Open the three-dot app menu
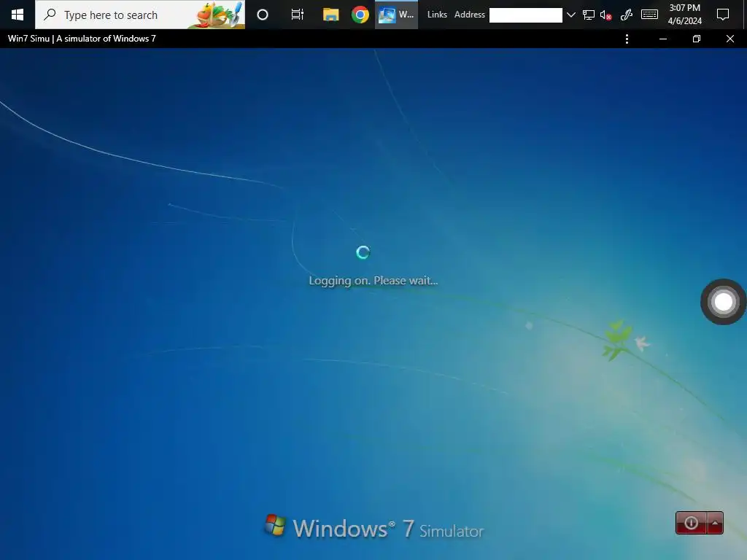This screenshot has height=560, width=747. pos(627,39)
